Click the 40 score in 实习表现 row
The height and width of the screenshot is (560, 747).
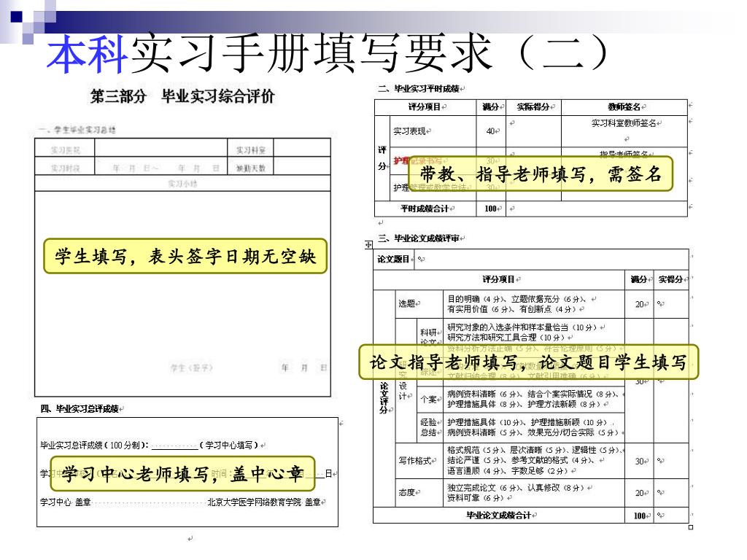tap(491, 131)
